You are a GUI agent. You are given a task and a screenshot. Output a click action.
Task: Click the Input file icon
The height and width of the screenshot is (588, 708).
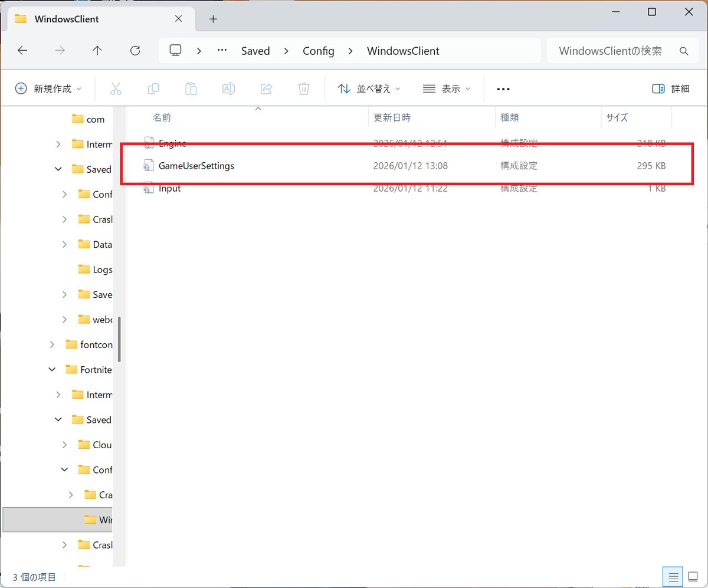148,189
